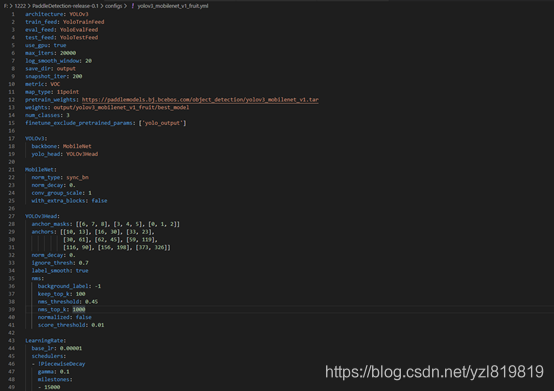
Task: Click the backbone value 'MobileNet'
Action: tap(77, 146)
